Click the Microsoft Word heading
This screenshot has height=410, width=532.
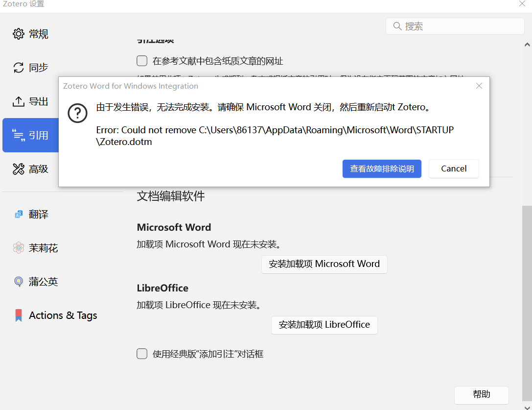(x=174, y=227)
